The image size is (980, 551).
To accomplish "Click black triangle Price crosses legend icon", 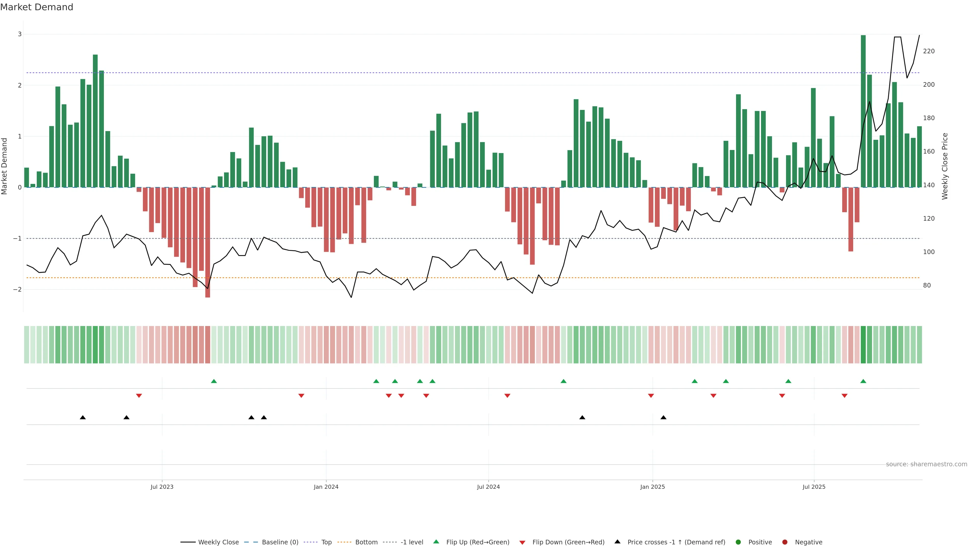I will (x=617, y=542).
